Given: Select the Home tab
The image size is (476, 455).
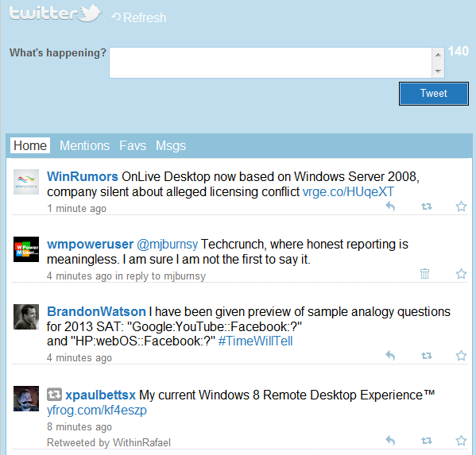Looking at the screenshot, I should (x=30, y=145).
